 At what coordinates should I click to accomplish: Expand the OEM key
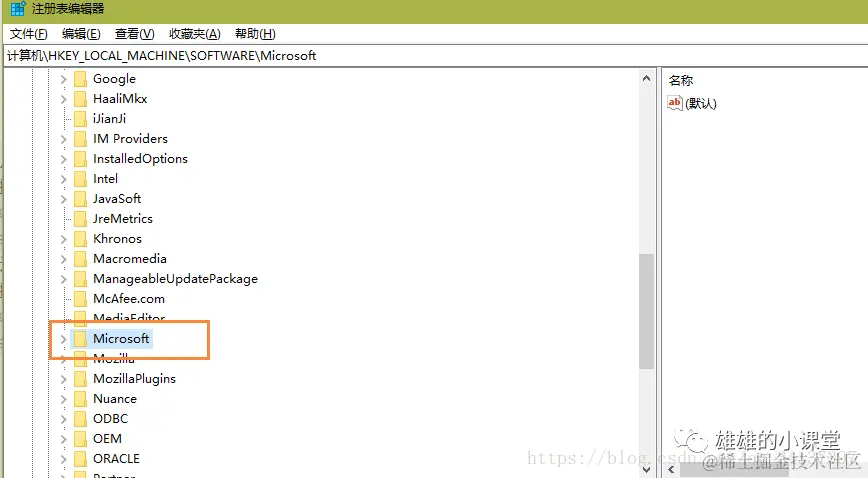[x=63, y=439]
